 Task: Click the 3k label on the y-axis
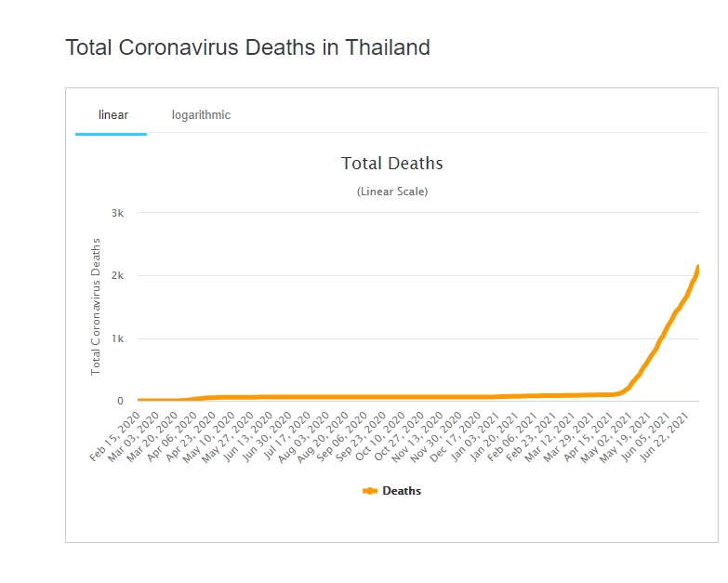117,213
